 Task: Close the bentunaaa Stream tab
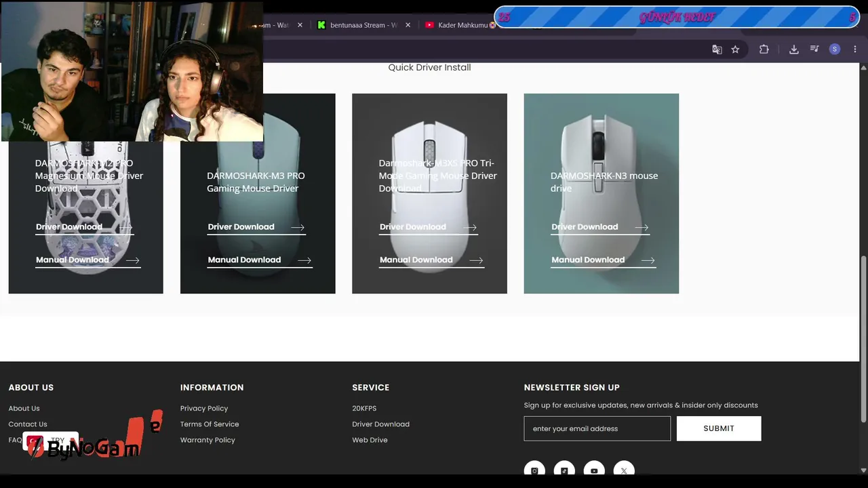[408, 25]
